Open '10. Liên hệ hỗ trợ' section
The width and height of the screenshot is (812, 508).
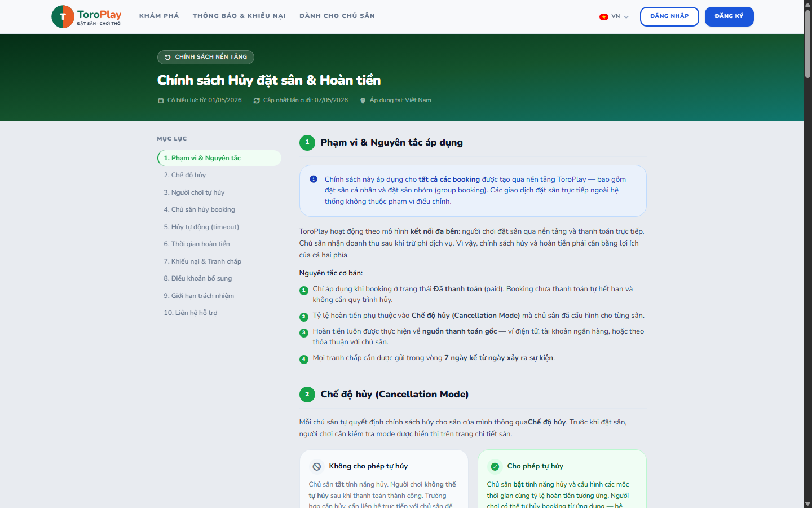coord(219,313)
